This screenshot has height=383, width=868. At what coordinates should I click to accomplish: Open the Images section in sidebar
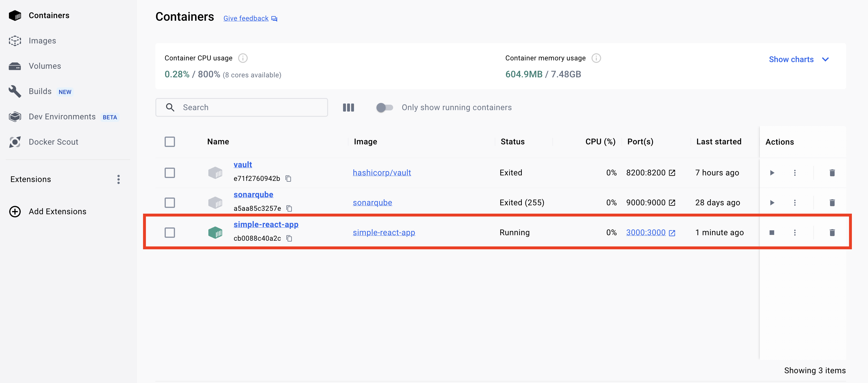pyautogui.click(x=42, y=41)
